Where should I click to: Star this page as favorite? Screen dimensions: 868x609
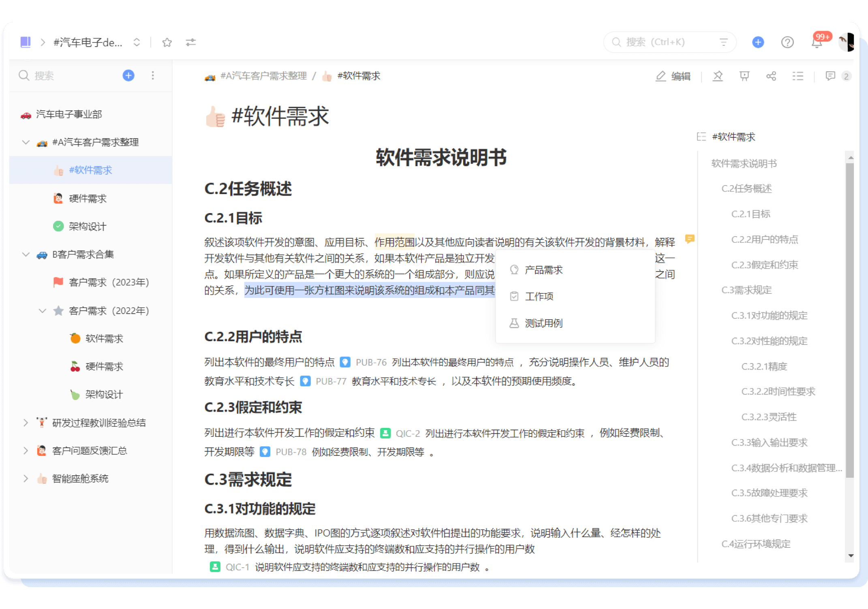(167, 42)
